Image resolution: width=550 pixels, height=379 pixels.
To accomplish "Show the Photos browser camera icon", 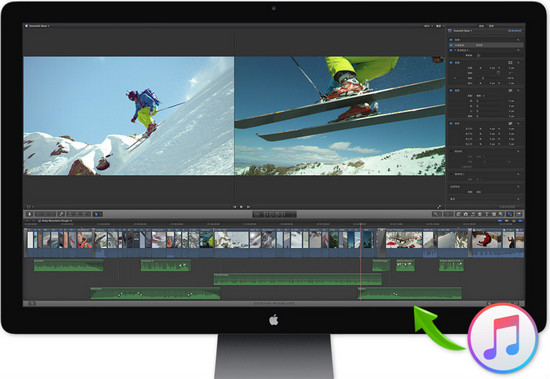I will coord(466,214).
